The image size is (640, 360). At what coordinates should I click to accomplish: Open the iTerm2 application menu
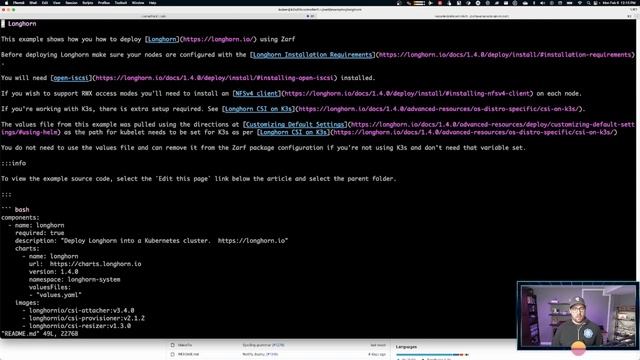coord(19,2)
